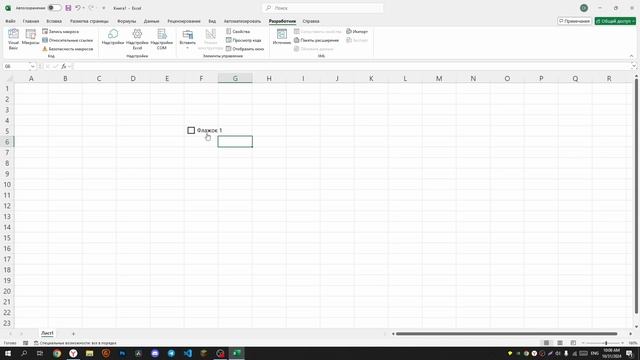Image resolution: width=640 pixels, height=360 pixels.
Task: Click the vertical scrollbar thumb
Action: point(636,196)
